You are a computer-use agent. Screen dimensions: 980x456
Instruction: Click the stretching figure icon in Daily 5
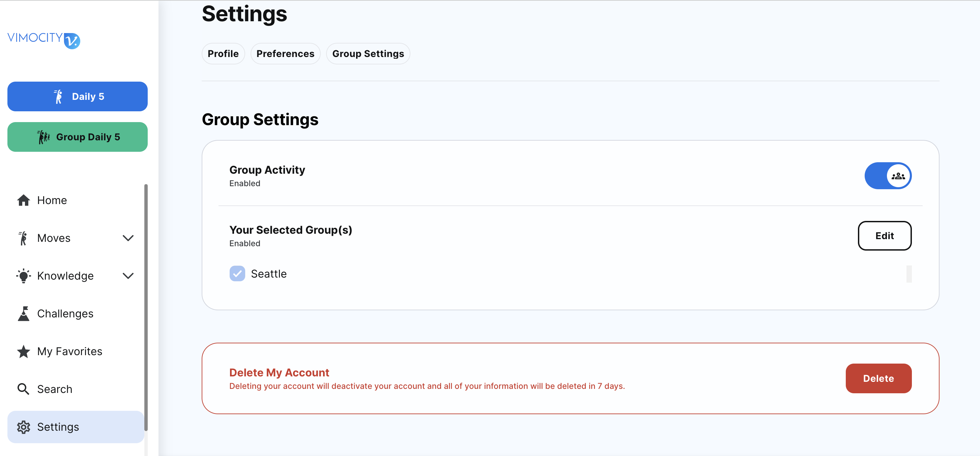[58, 97]
